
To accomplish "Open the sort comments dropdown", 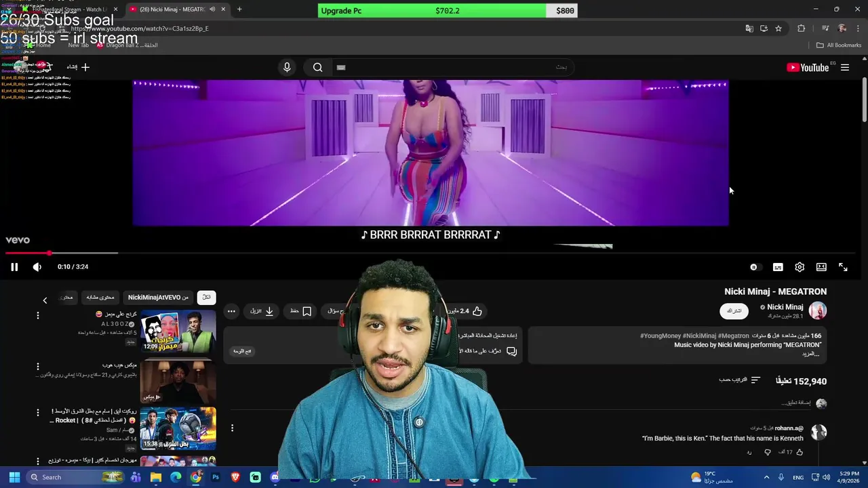I will pos(740,380).
